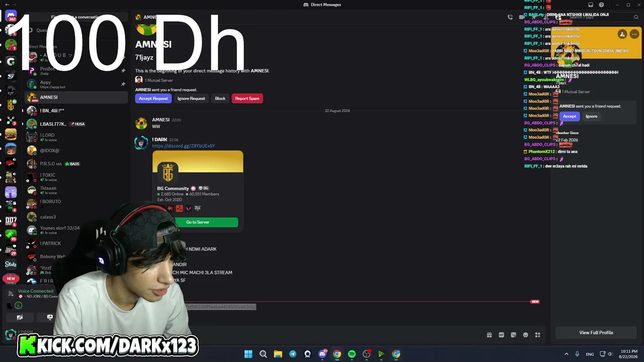Click the camera-off video button in voice panel
The image size is (644, 362).
tap(20, 317)
